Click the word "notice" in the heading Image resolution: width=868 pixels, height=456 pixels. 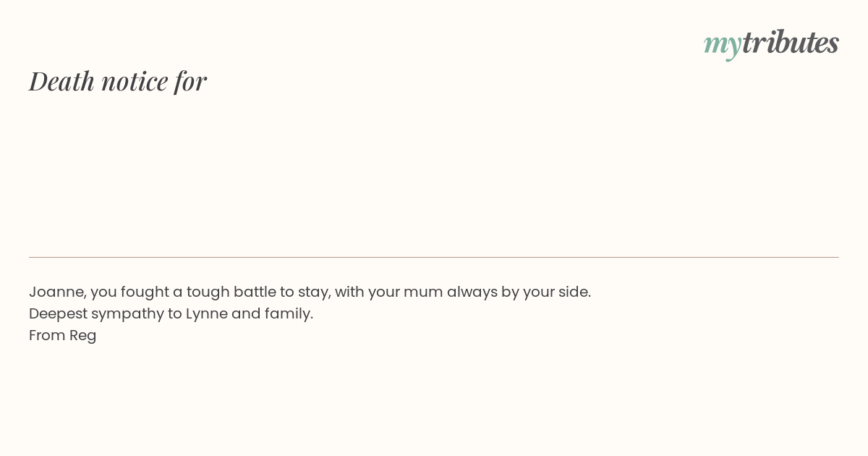pyautogui.click(x=135, y=81)
